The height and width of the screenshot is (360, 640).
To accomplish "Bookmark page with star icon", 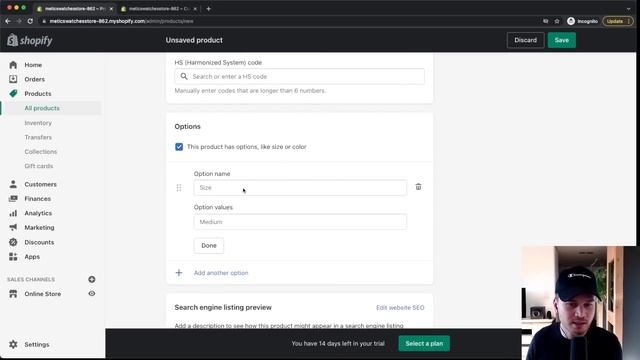I will click(557, 21).
